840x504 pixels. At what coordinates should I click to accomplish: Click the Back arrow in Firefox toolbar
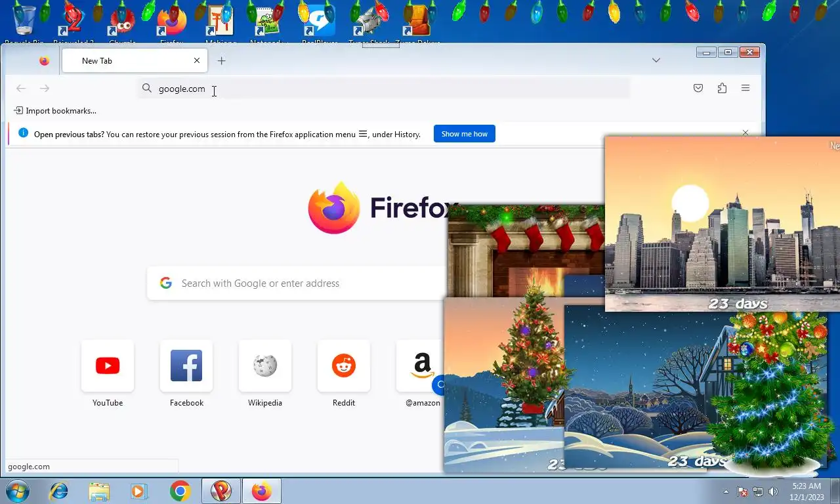tap(21, 88)
